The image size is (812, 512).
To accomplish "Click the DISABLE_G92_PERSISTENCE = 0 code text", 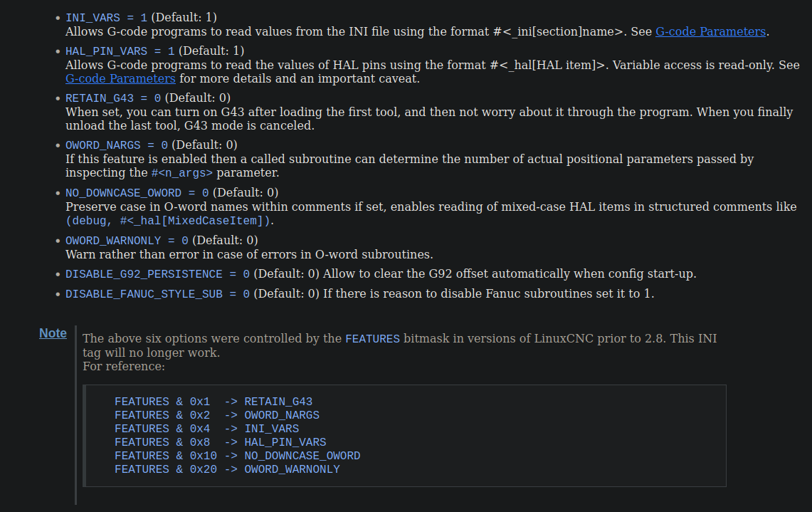I will [x=157, y=274].
